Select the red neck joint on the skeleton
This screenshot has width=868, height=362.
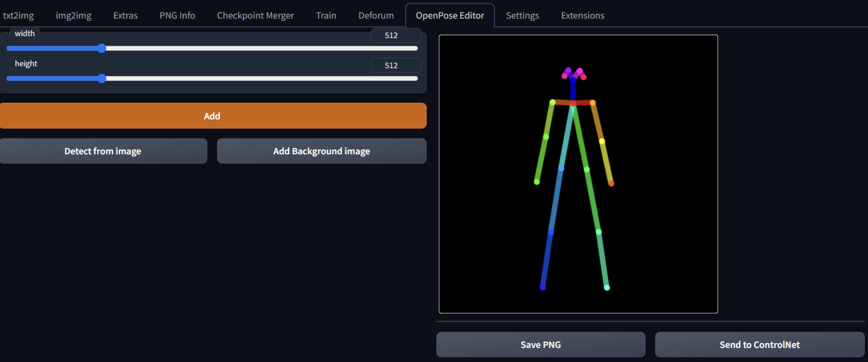pos(573,103)
